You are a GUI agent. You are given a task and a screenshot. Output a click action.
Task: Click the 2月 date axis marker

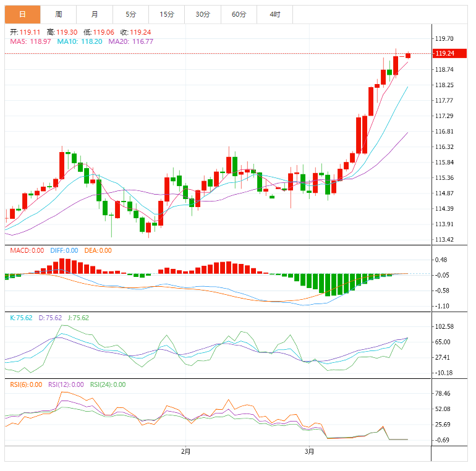pos(186,452)
